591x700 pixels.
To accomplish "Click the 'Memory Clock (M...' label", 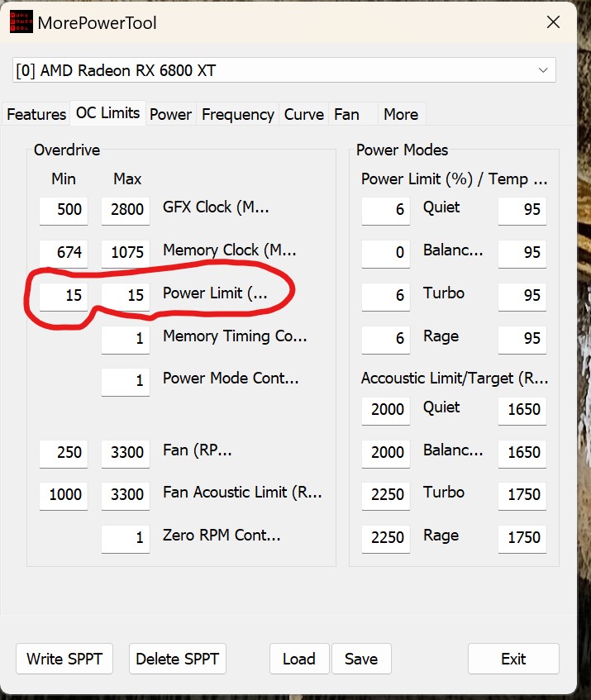I will (x=230, y=250).
